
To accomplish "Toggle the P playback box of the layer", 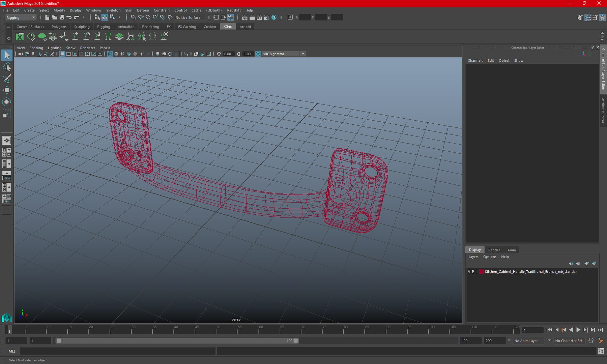I will pos(473,272).
